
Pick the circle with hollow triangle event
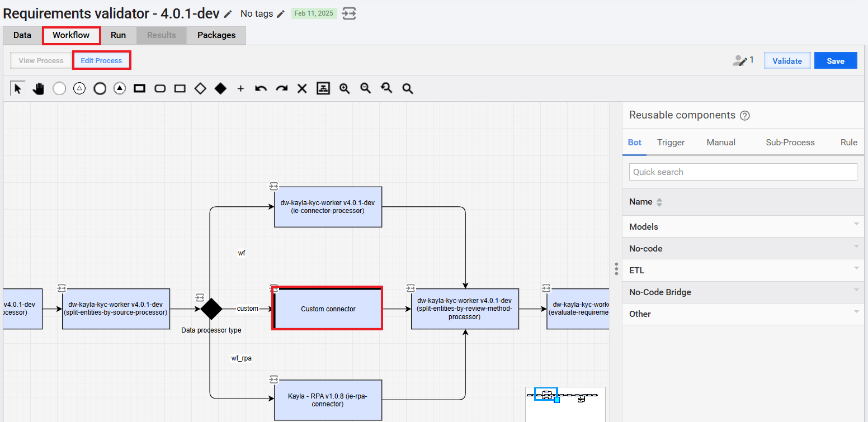[x=79, y=88]
